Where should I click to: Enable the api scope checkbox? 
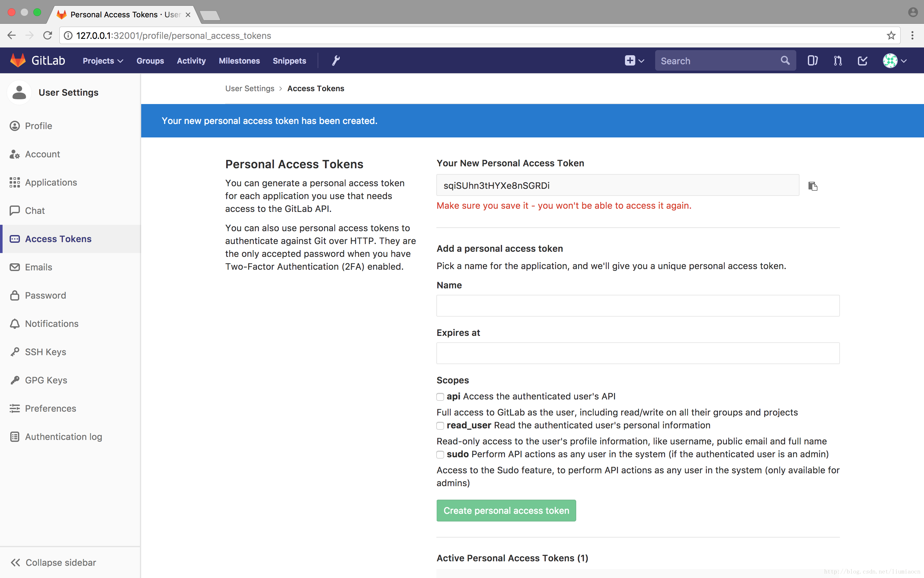pyautogui.click(x=440, y=397)
